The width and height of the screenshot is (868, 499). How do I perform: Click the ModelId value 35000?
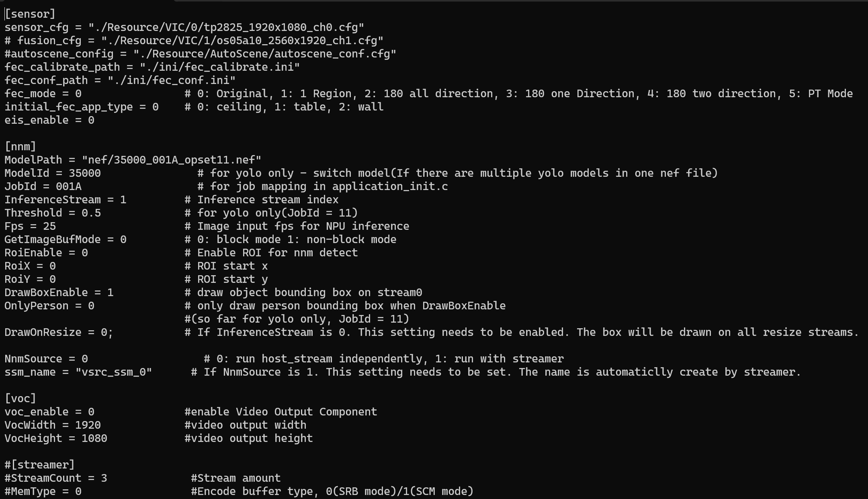[x=84, y=173]
